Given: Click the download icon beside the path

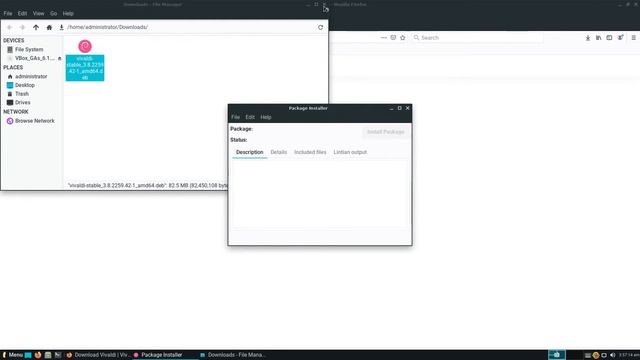Looking at the screenshot, I should [x=62, y=27].
